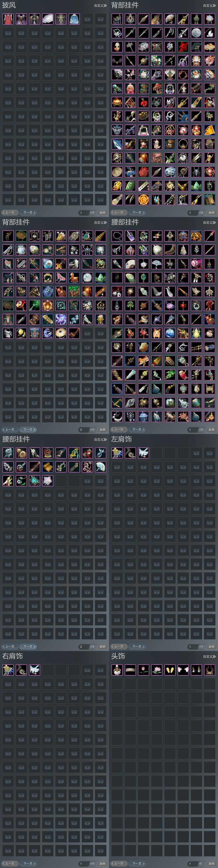Image resolution: width=218 pixels, height=868 pixels.
Task: Click first empty locked slot in 披风
Action: click(87, 19)
